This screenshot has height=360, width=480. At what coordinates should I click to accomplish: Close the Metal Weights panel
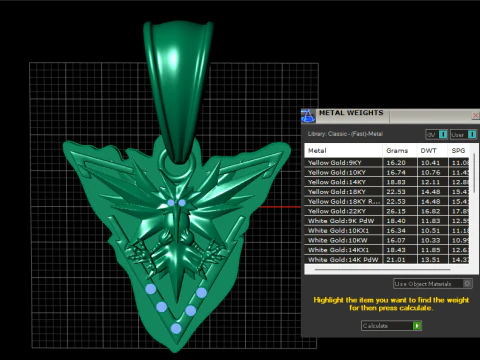pyautogui.click(x=475, y=115)
